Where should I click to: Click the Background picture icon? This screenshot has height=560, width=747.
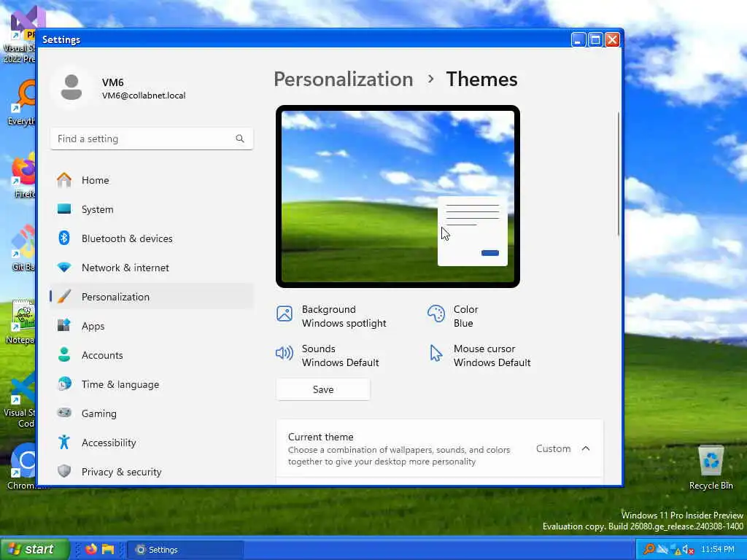pos(285,314)
